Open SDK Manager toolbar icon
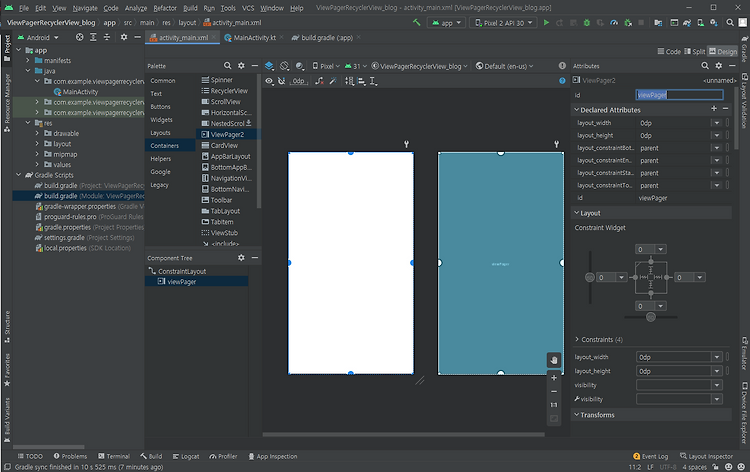The image size is (750, 472). point(714,22)
